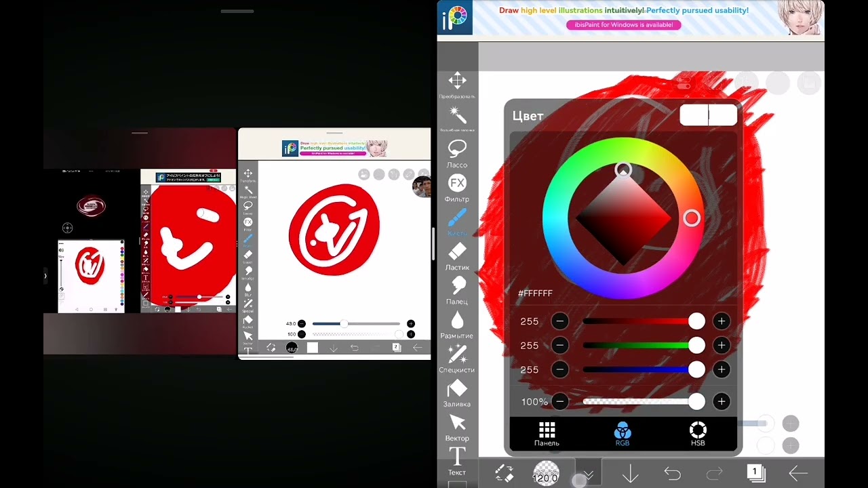Click the saturation diamond in the color wheel
Image resolution: width=868 pixels, height=488 pixels.
(623, 218)
